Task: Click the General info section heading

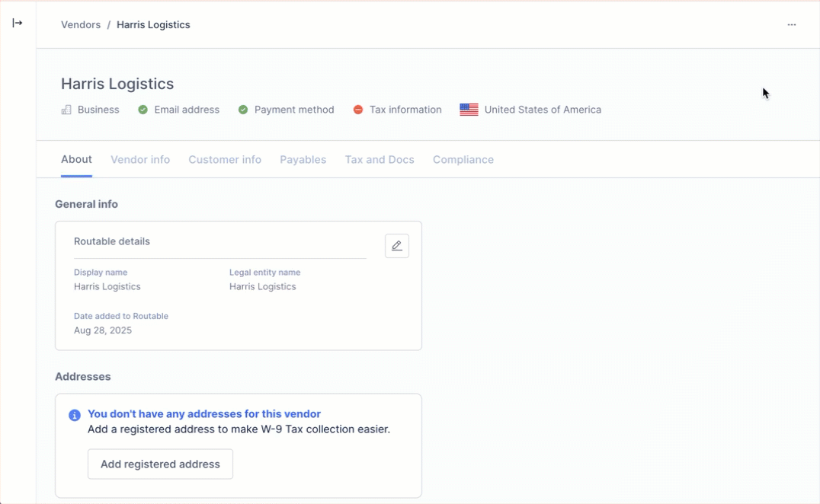Action: 86,204
